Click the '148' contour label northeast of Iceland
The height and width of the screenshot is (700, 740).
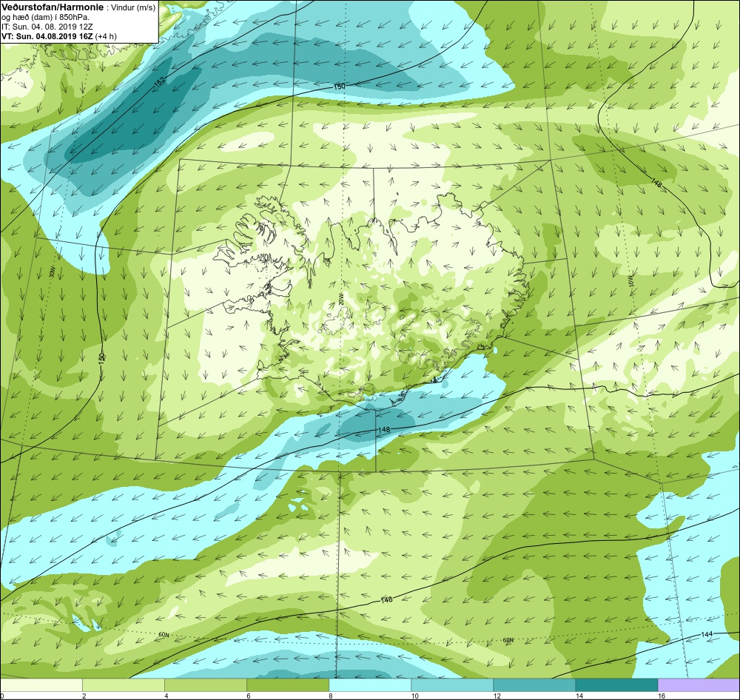(657, 183)
